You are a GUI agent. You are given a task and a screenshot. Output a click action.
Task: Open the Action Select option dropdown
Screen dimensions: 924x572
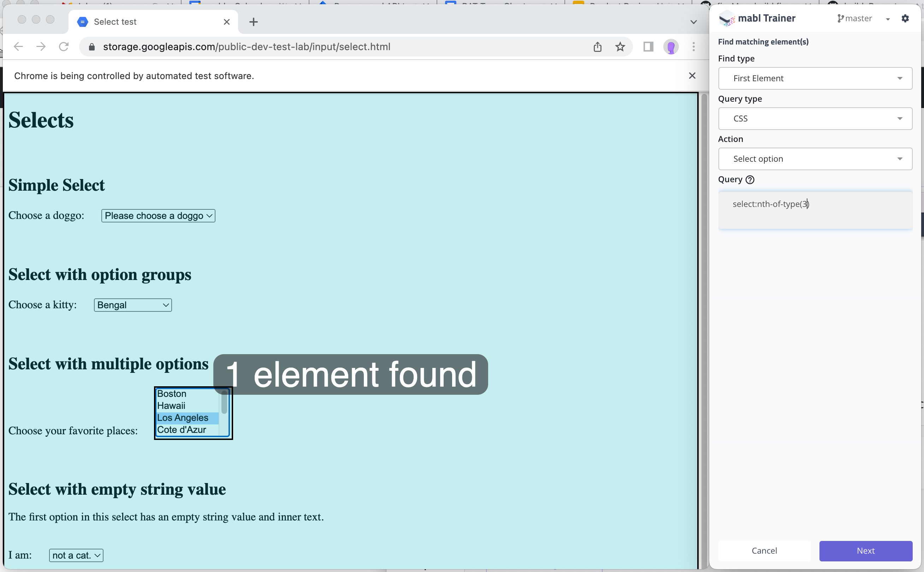(815, 159)
